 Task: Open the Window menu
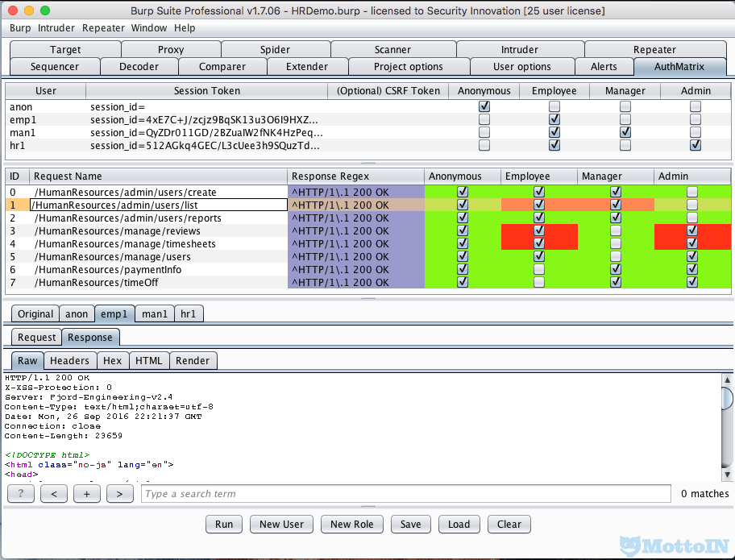point(149,28)
